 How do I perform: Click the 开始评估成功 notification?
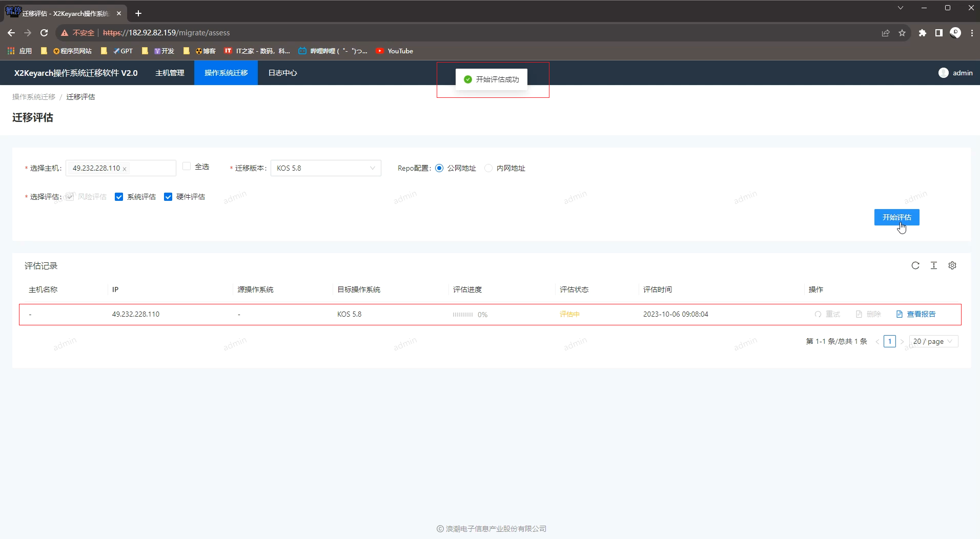pos(492,79)
